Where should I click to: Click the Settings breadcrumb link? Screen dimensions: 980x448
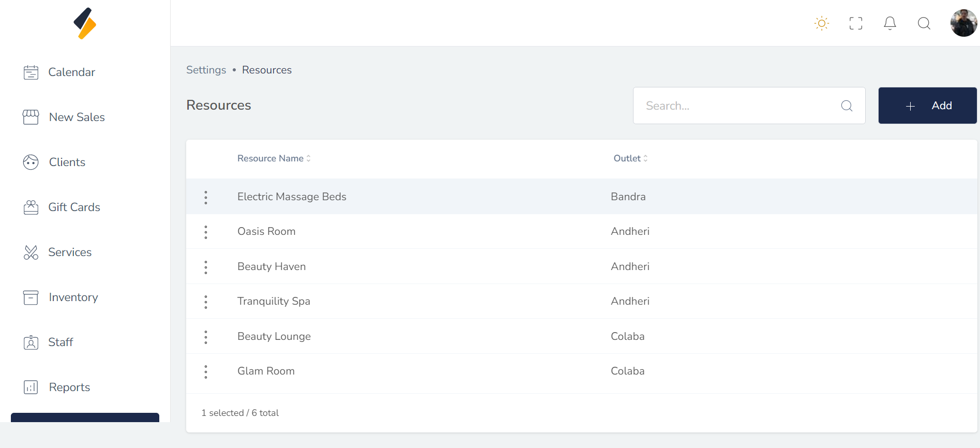coord(206,70)
